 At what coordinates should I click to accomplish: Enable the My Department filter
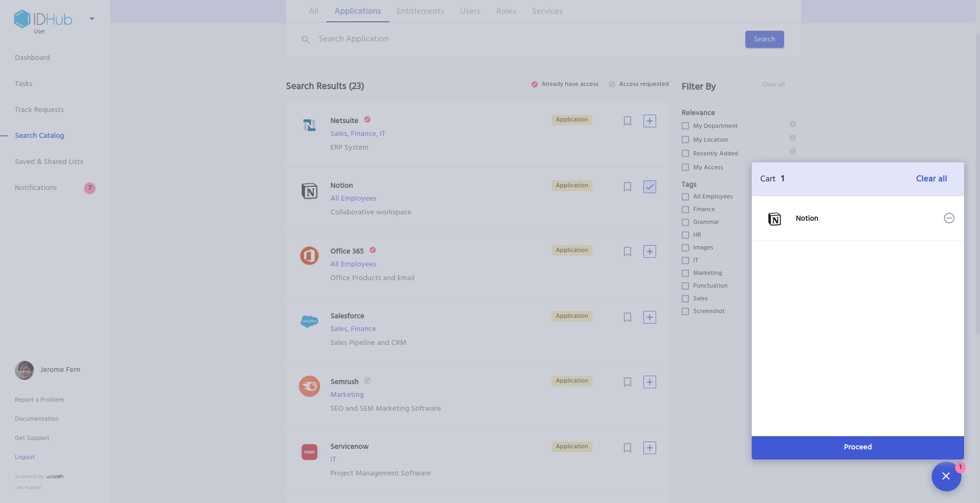click(685, 126)
